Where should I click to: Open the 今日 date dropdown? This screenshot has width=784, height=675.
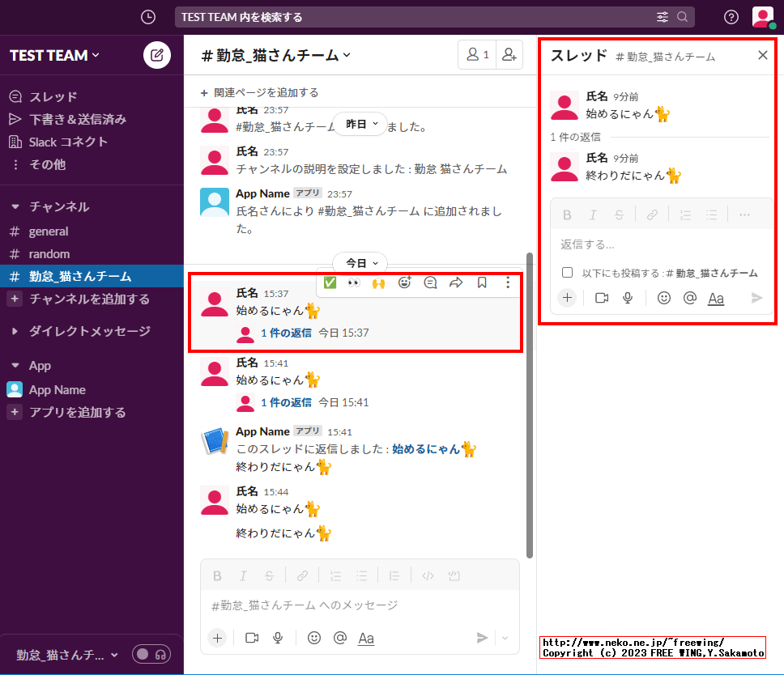pyautogui.click(x=360, y=262)
